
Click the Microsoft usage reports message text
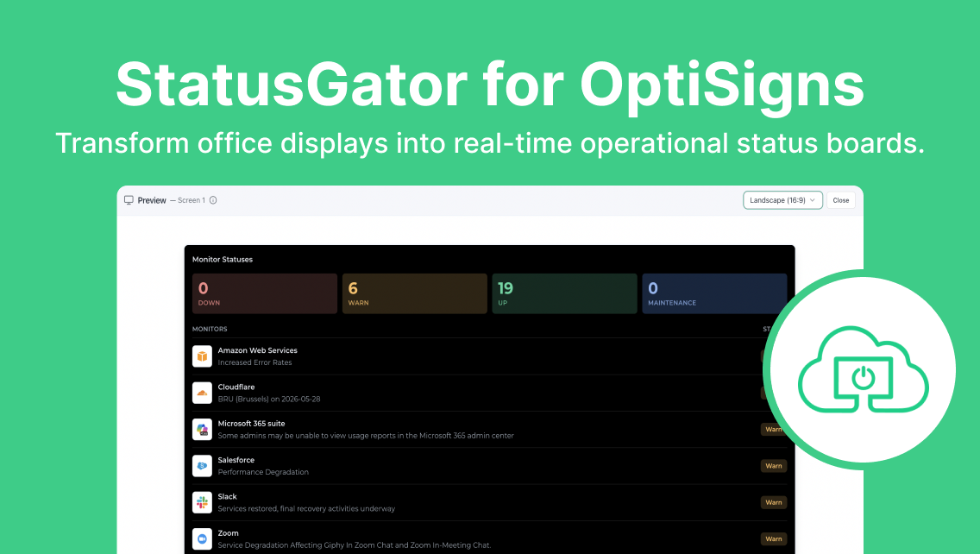(366, 435)
